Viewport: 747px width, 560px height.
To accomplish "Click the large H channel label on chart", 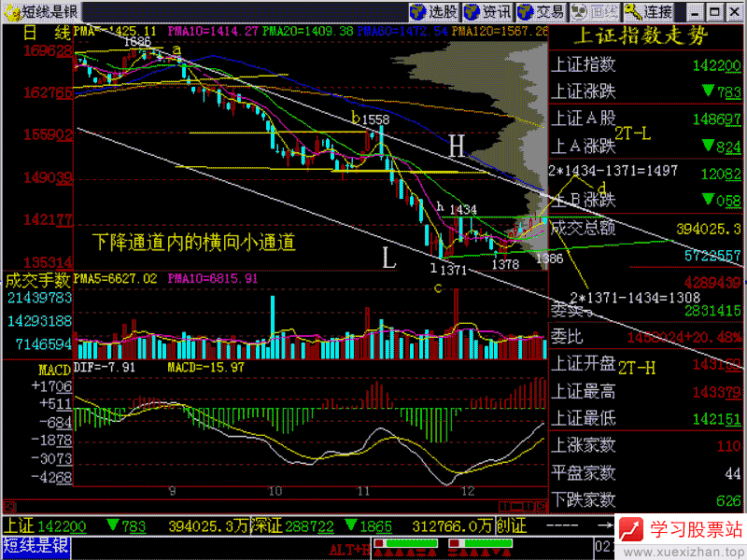I will [457, 147].
